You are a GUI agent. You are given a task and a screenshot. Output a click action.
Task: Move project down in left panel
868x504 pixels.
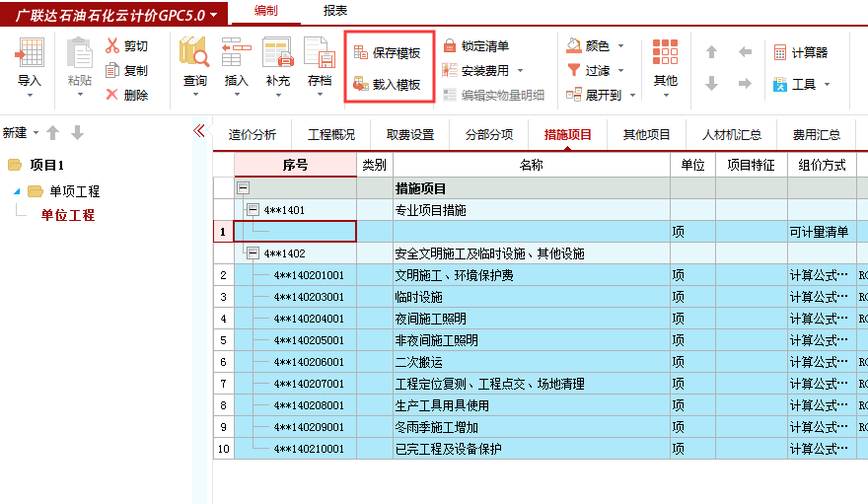pyautogui.click(x=78, y=133)
